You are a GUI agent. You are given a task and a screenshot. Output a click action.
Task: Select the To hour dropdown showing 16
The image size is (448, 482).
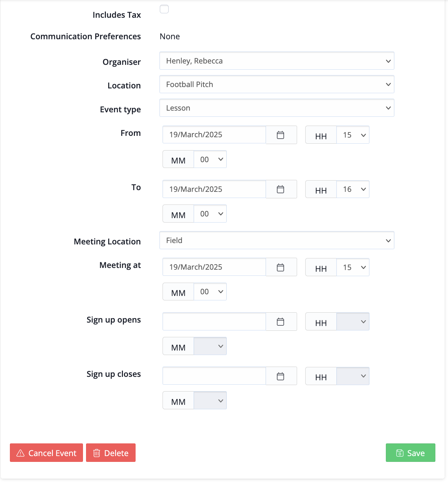tap(353, 189)
